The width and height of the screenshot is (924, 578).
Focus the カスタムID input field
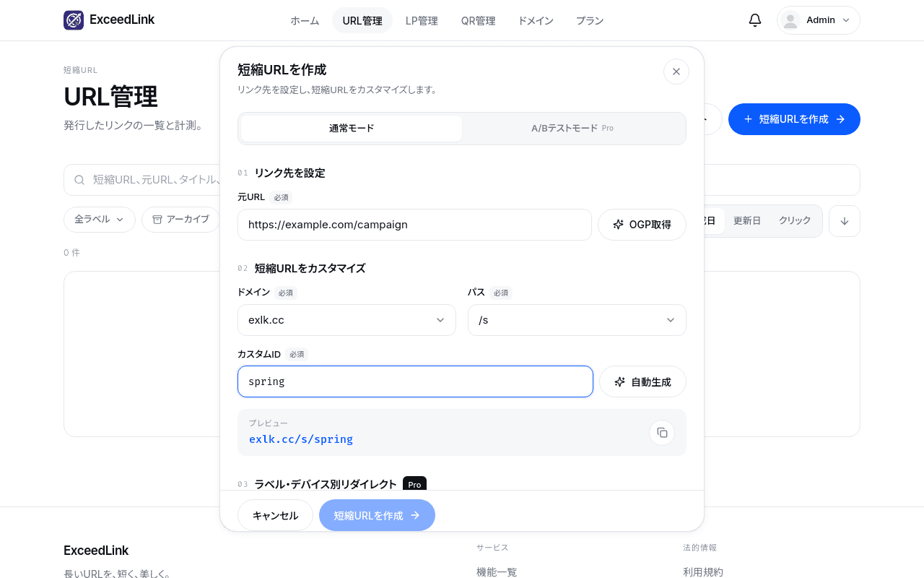click(x=415, y=381)
